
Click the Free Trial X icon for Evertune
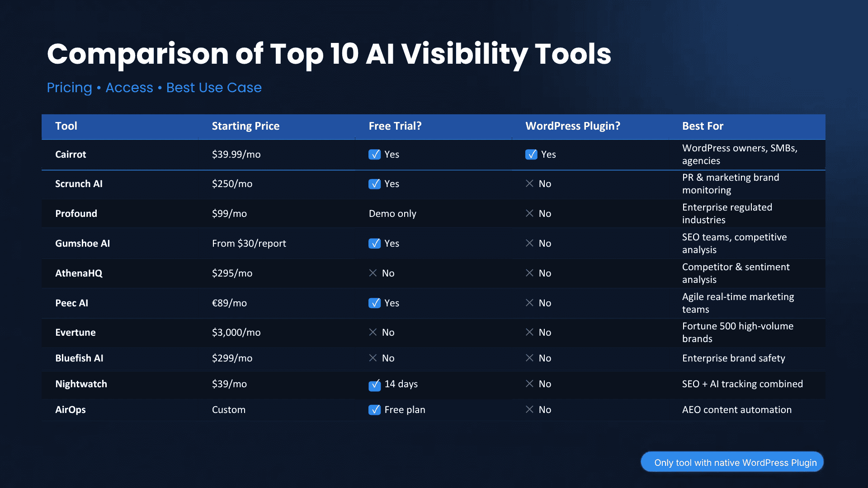coord(373,332)
